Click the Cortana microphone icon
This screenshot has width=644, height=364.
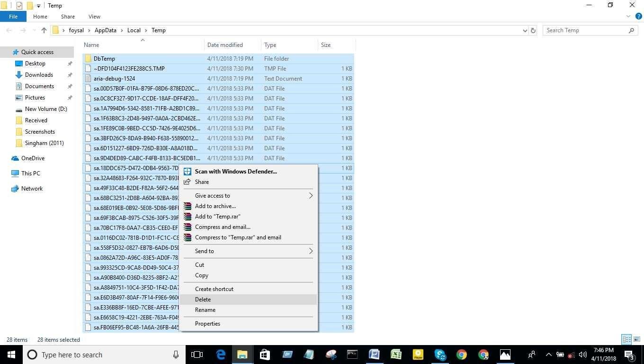click(x=176, y=355)
